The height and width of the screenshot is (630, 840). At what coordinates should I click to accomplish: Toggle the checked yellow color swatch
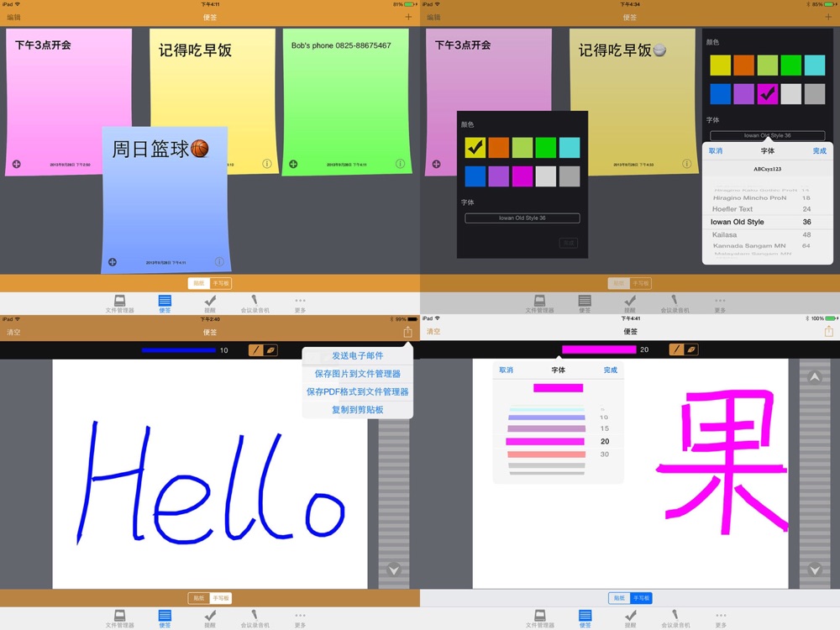[475, 148]
